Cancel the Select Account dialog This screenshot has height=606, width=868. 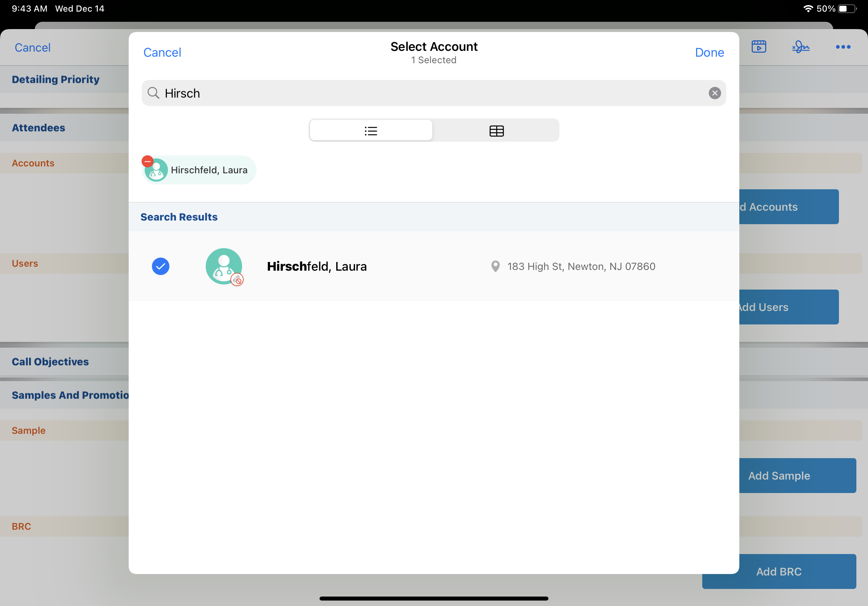pyautogui.click(x=162, y=53)
